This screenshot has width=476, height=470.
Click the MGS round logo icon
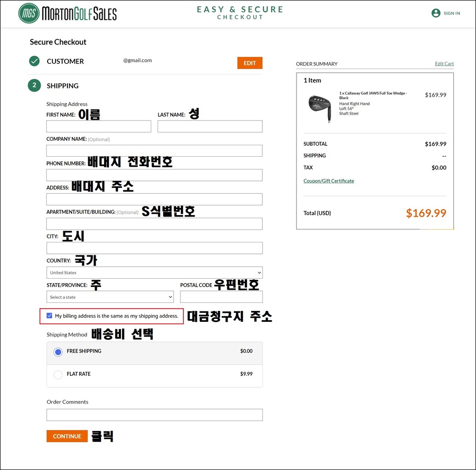point(29,13)
